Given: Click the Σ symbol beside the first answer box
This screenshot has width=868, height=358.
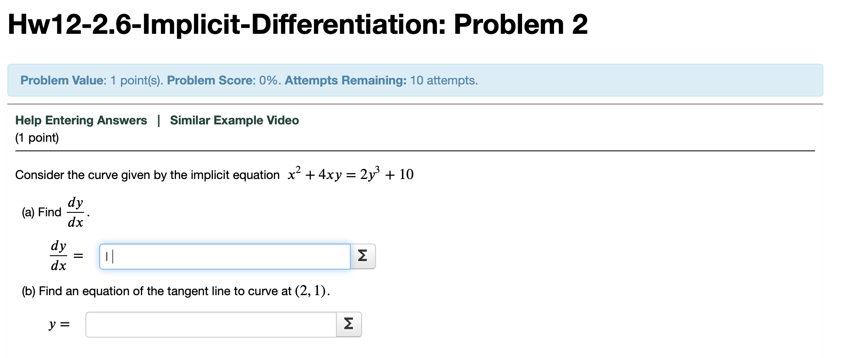Looking at the screenshot, I should (x=362, y=256).
